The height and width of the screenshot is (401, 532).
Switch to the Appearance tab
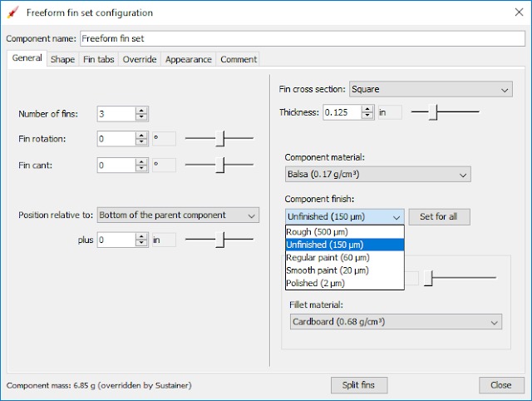[x=189, y=59]
